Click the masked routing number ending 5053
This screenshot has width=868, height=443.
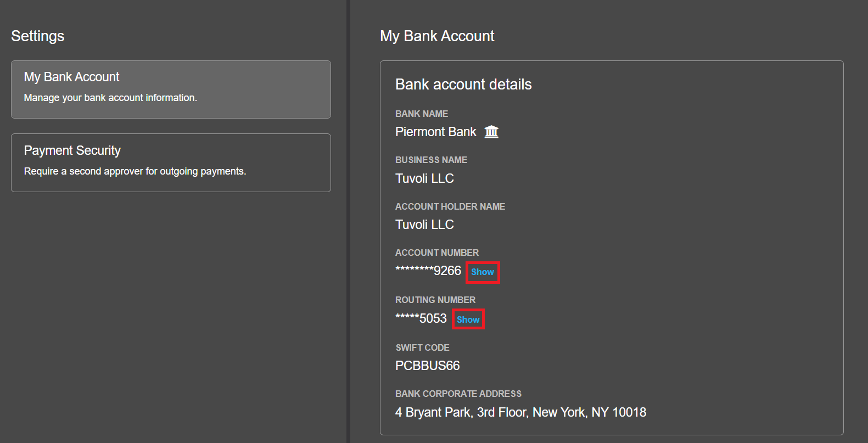click(x=421, y=318)
